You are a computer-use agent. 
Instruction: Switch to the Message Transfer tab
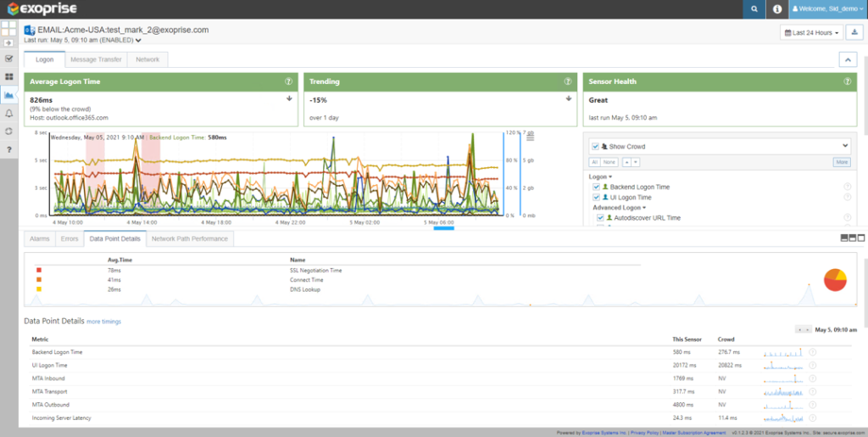coord(97,59)
